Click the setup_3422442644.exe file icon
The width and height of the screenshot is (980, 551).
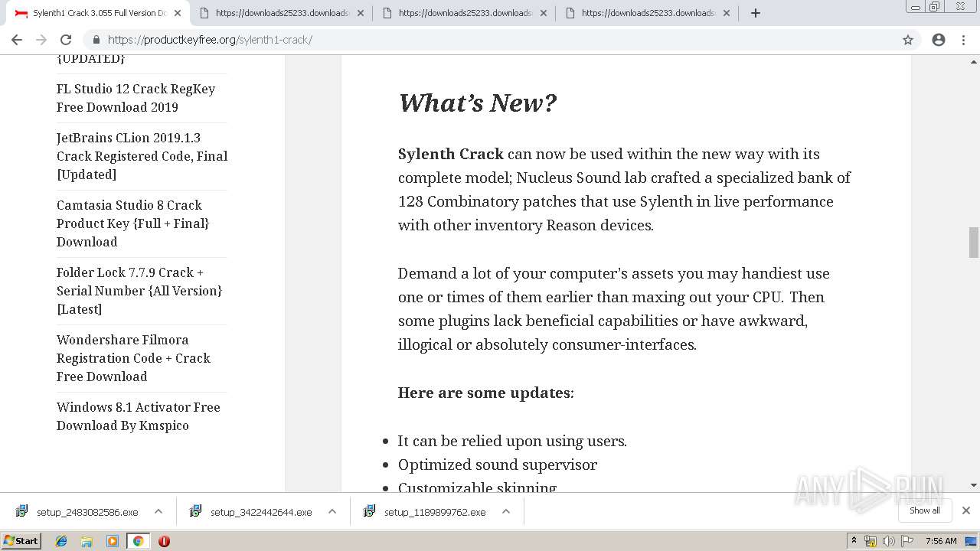(196, 510)
